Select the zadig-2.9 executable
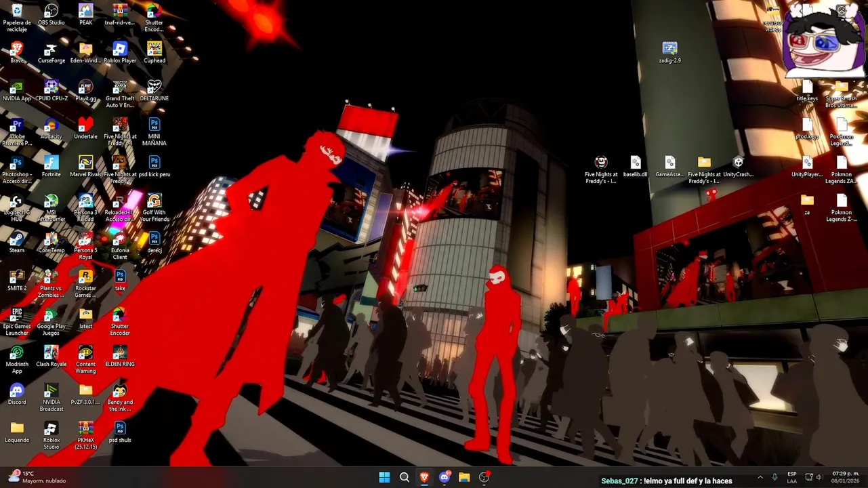Screen dimensions: 868x488 pyautogui.click(x=669, y=52)
